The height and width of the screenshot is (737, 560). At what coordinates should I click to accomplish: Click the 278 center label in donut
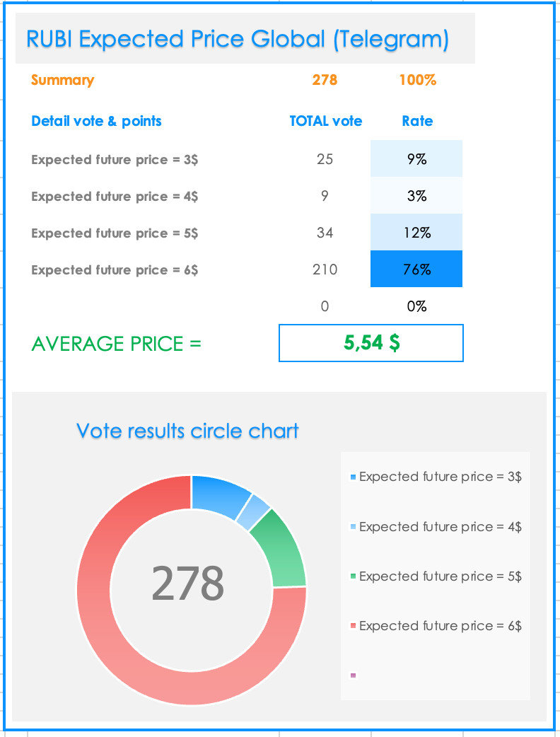(188, 584)
